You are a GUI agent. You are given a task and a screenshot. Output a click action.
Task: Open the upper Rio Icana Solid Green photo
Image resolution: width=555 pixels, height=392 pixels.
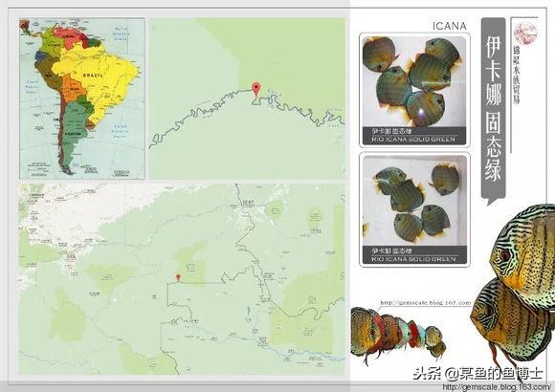pos(414,90)
